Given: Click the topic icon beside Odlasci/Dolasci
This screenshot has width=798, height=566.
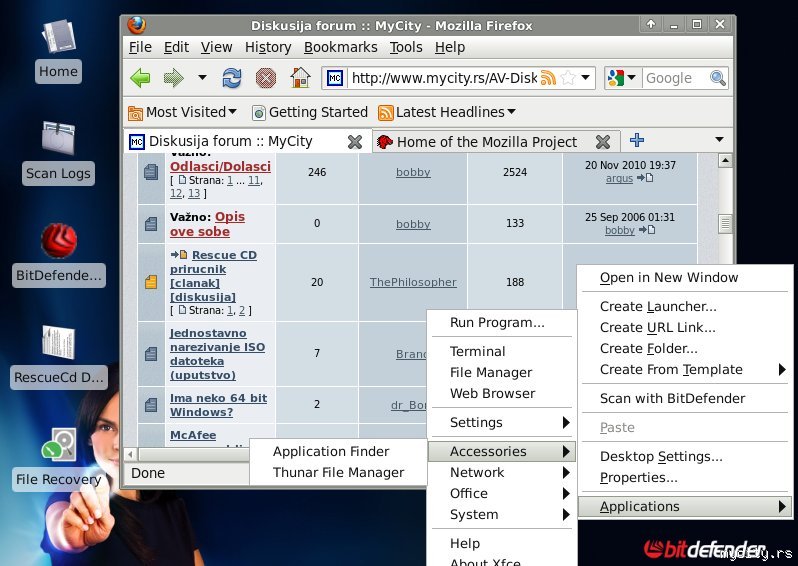Looking at the screenshot, I should pyautogui.click(x=151, y=172).
